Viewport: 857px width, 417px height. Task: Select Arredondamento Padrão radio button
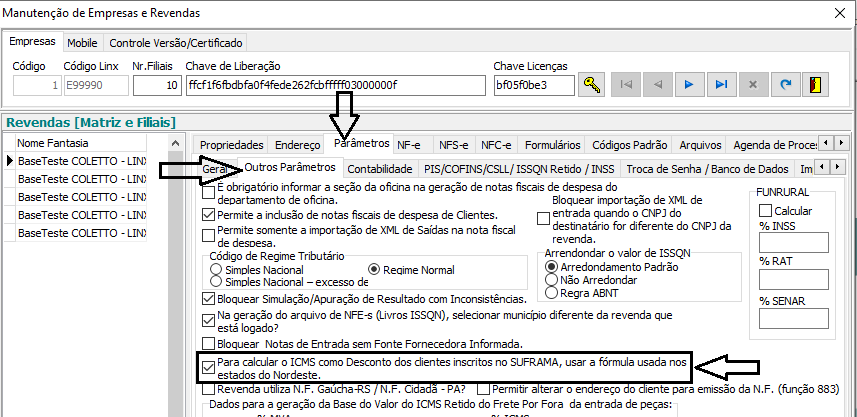pyautogui.click(x=551, y=267)
